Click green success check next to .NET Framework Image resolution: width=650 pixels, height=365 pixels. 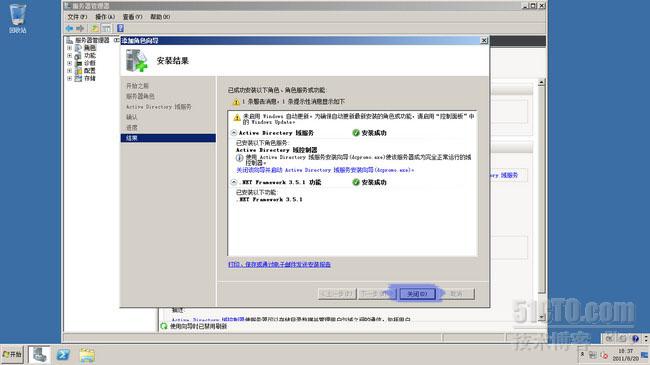point(356,182)
